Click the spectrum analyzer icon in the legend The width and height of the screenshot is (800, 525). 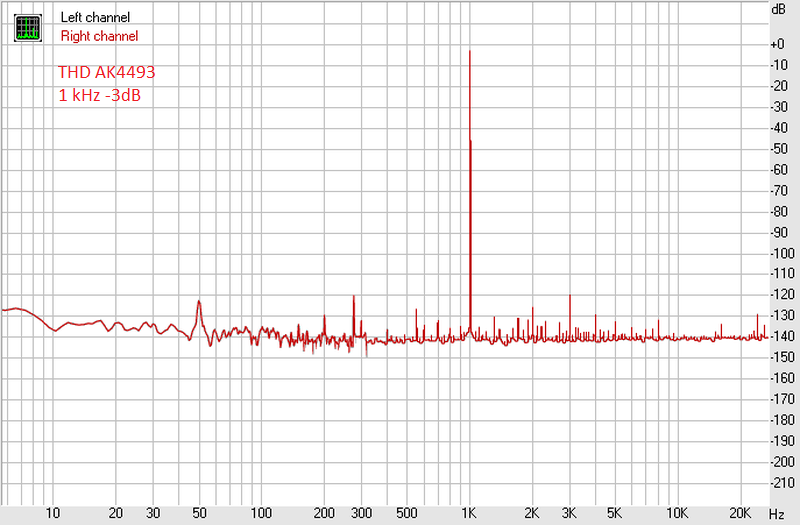(x=28, y=28)
